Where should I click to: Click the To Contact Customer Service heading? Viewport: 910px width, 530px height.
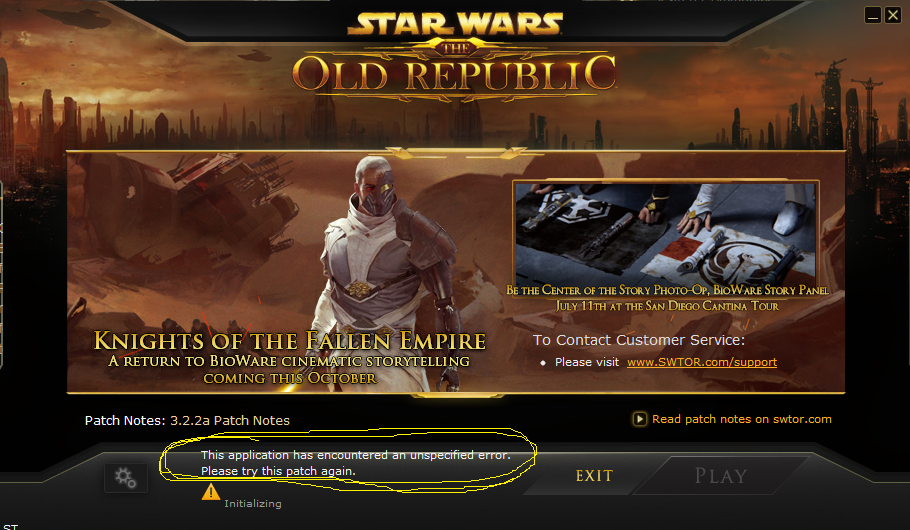[x=638, y=340]
